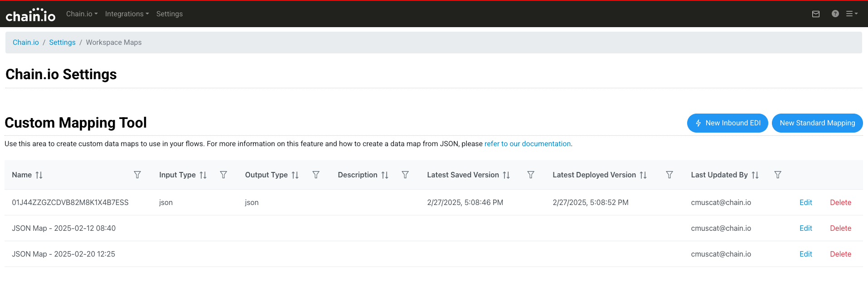This screenshot has height=286, width=868.
Task: Select the JSON Map - 2025-02-12 08:40 name
Action: [x=63, y=229]
